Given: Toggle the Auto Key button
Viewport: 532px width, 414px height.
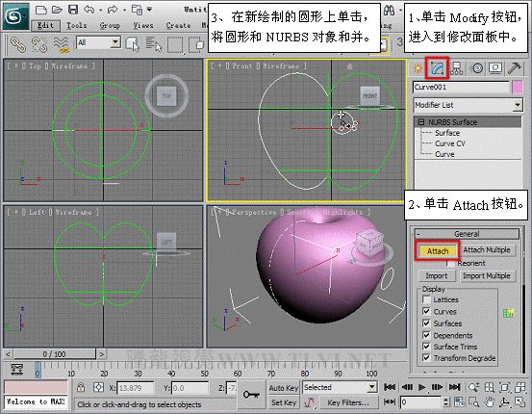Looking at the screenshot, I should point(283,388).
